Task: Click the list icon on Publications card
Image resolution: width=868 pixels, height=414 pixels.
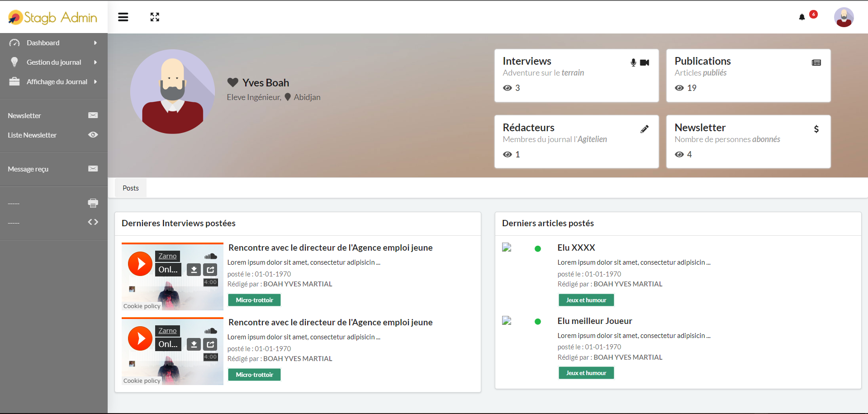Action: [x=816, y=63]
